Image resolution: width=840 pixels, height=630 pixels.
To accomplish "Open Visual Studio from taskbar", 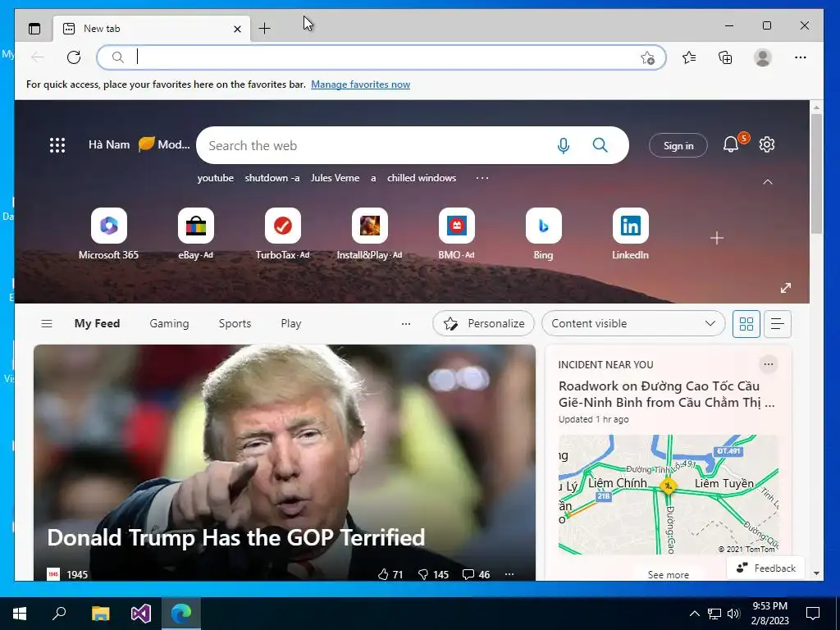I will [x=141, y=614].
